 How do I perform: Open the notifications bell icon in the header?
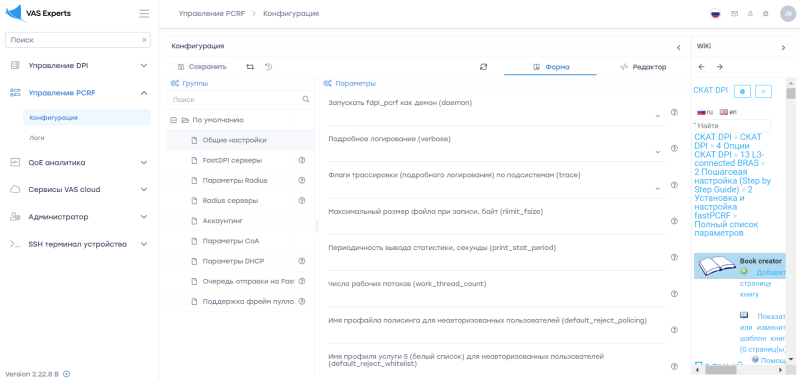pos(750,14)
